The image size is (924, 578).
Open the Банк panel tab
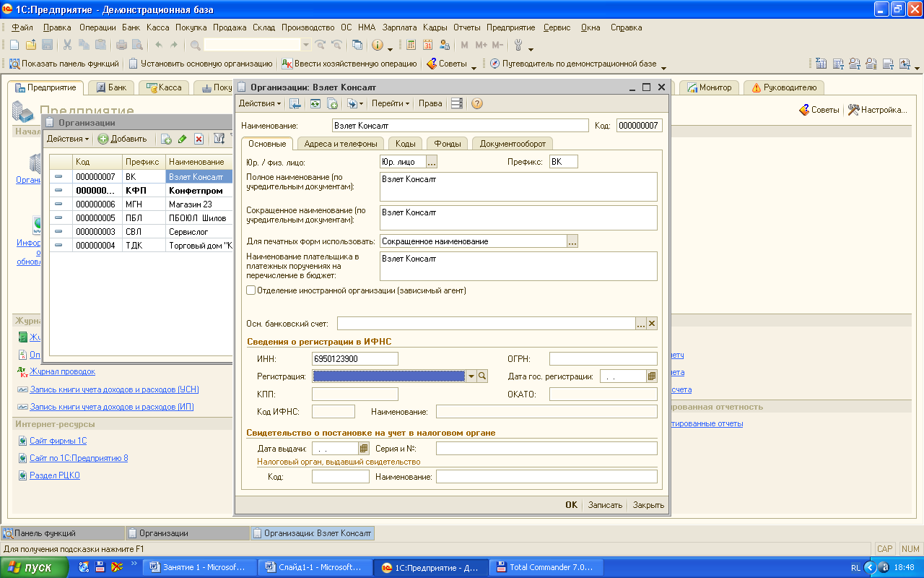click(110, 87)
